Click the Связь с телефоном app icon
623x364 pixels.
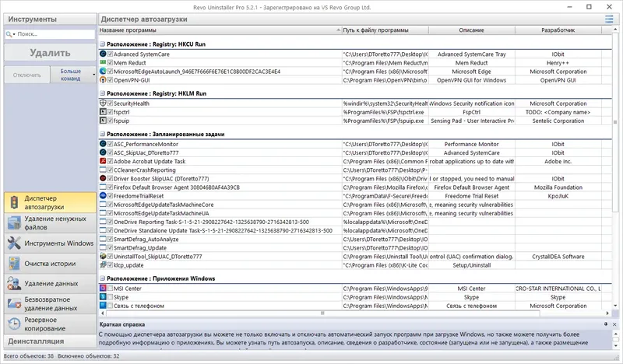(103, 306)
